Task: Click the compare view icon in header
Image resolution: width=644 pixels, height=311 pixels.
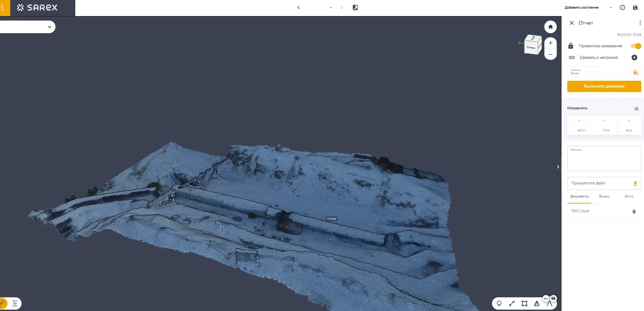Action: point(355,8)
